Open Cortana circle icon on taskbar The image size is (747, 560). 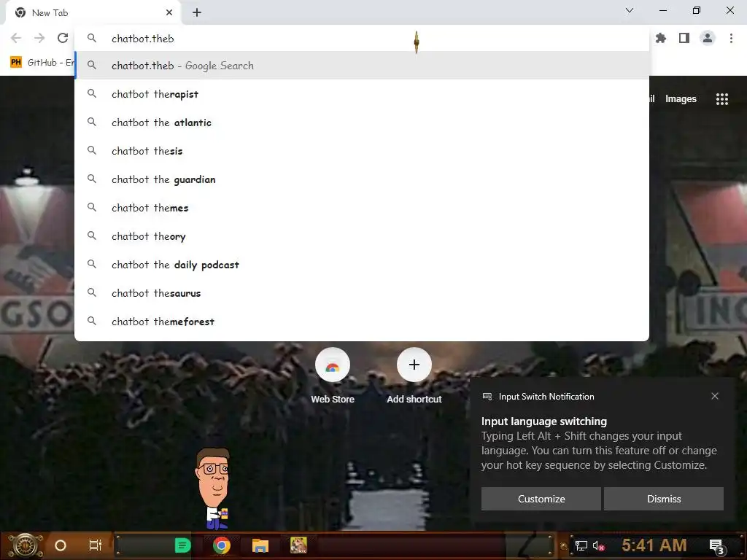coord(61,545)
